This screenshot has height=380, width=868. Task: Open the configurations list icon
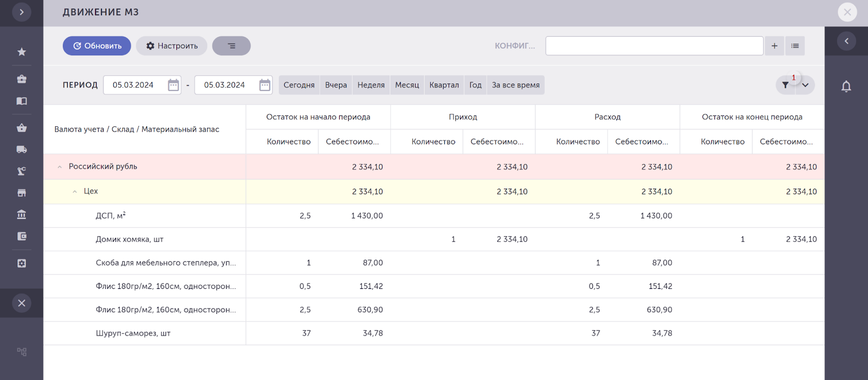point(795,46)
